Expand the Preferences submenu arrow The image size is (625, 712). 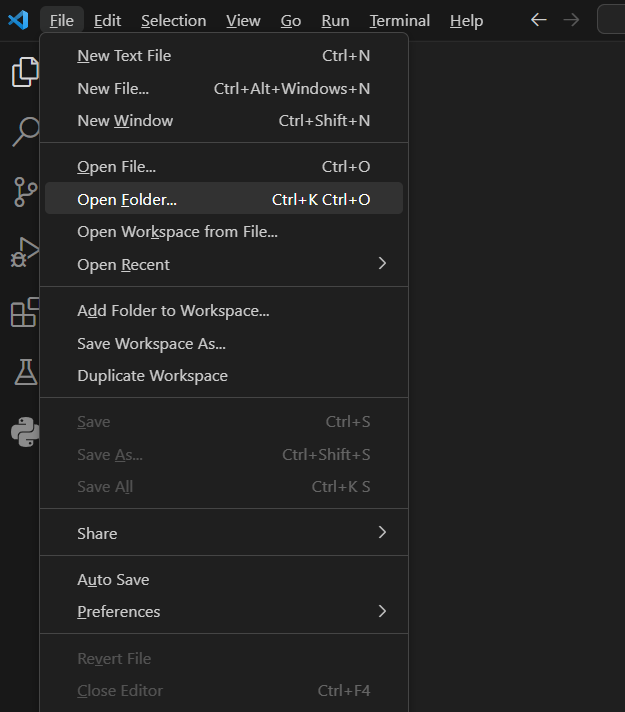(x=382, y=611)
